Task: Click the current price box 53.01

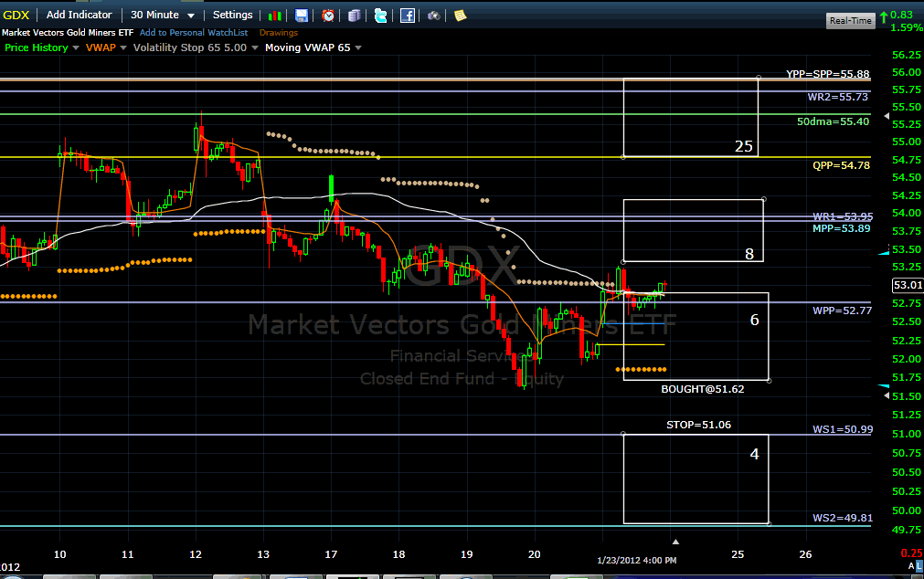Action: 908,285
